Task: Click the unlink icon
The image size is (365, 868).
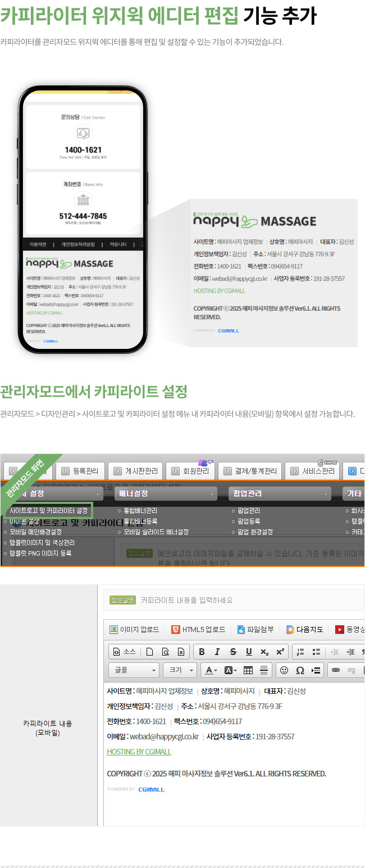Action: coord(352,670)
